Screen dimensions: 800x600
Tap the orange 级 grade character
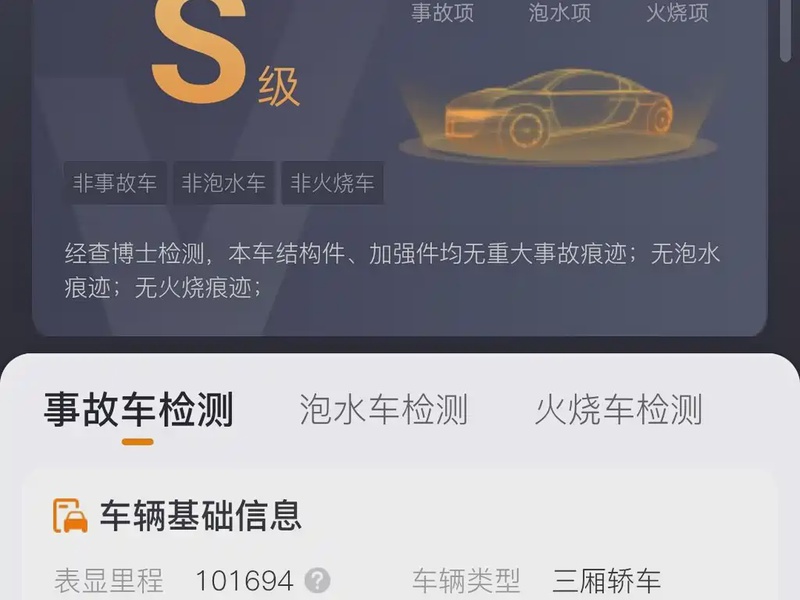pyautogui.click(x=279, y=87)
